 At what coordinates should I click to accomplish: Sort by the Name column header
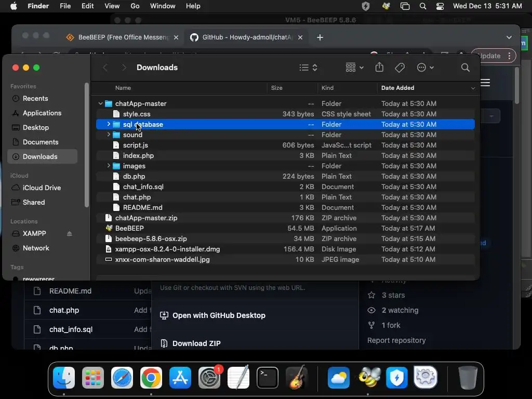(123, 88)
